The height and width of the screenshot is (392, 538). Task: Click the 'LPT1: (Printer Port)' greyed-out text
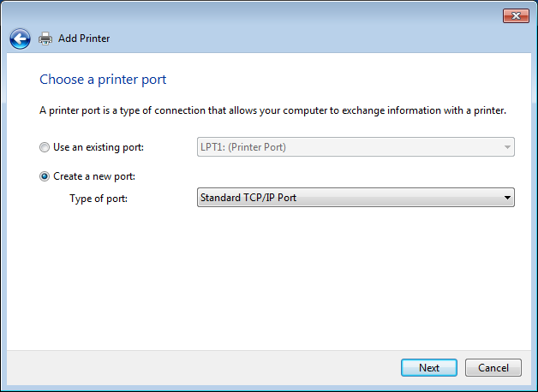[x=243, y=147]
